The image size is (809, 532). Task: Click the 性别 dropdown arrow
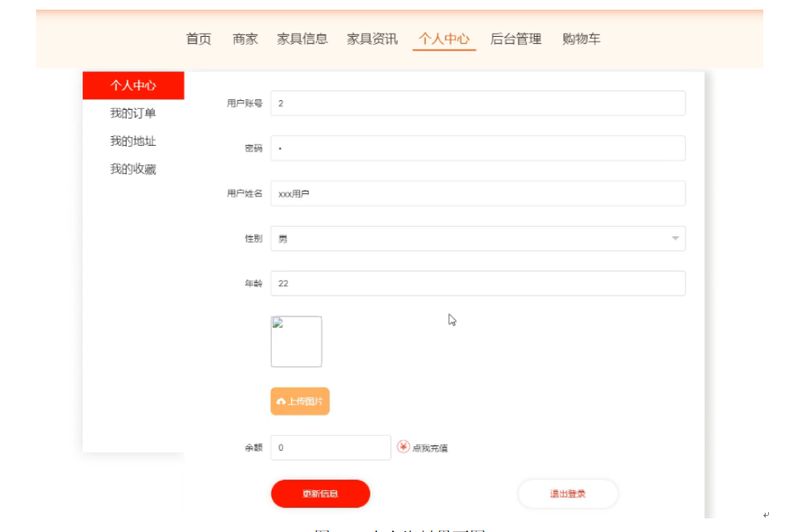point(675,238)
